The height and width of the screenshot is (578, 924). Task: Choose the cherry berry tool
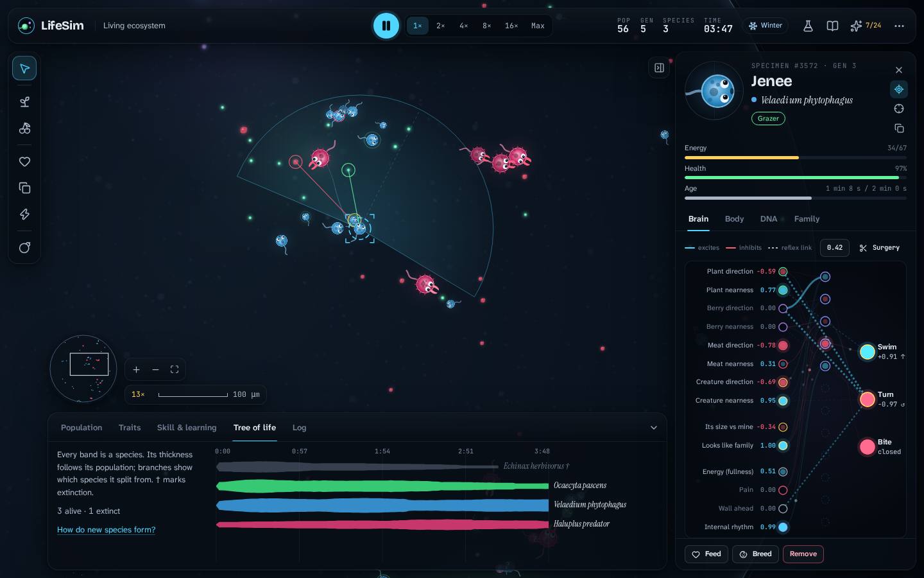24,128
